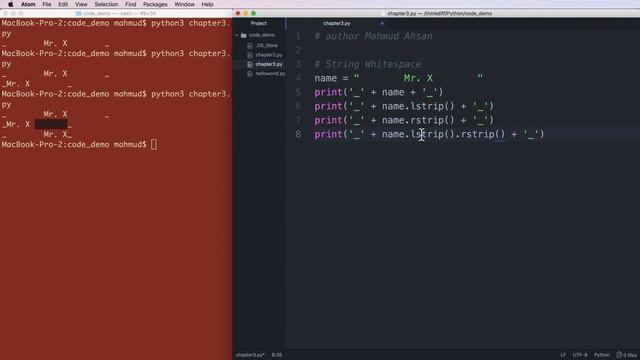Click the code_demo folder icon
640x360 pixels.
click(x=244, y=35)
